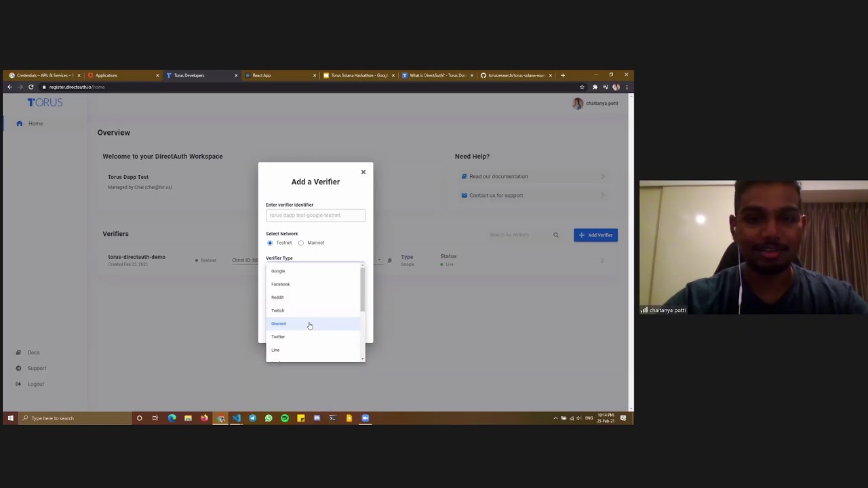
Task: Expand the support row chevron
Action: pyautogui.click(x=602, y=195)
